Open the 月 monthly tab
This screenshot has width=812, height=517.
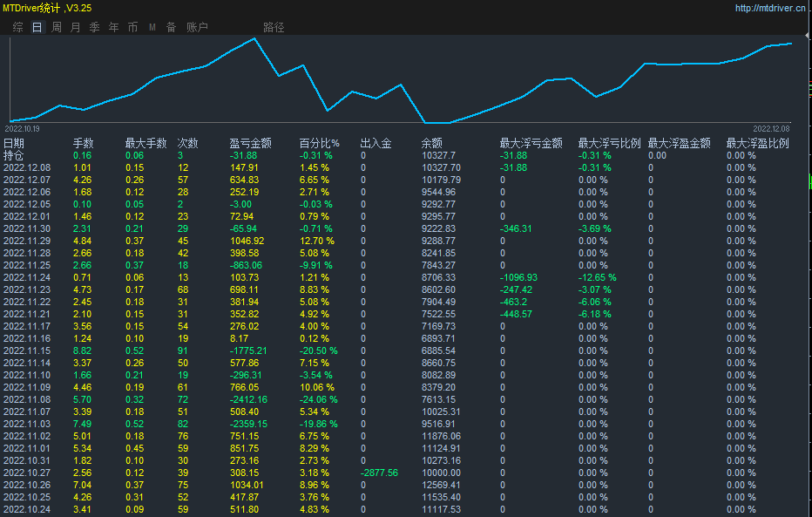click(x=76, y=27)
